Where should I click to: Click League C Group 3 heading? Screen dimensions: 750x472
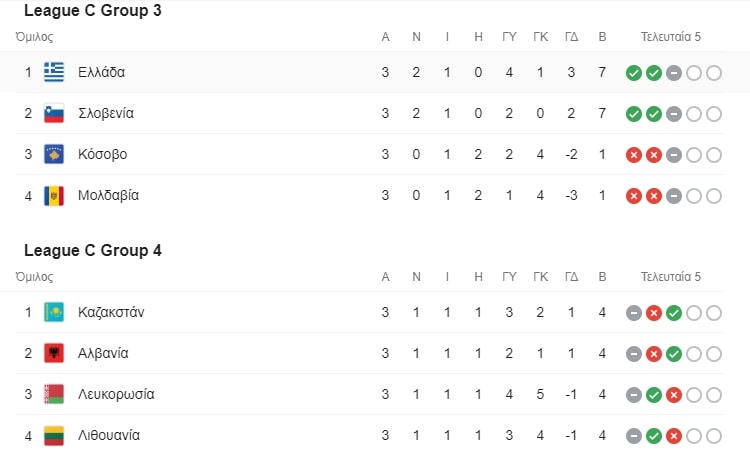93,11
